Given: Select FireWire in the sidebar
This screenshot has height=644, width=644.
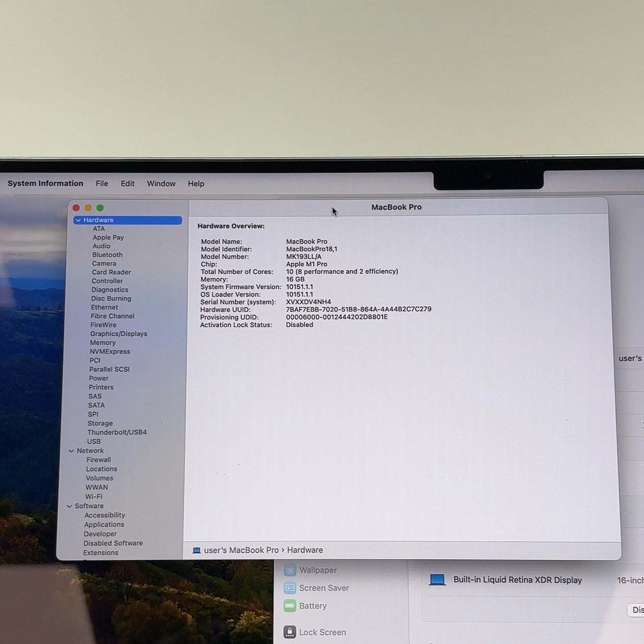Looking at the screenshot, I should pyautogui.click(x=103, y=325).
